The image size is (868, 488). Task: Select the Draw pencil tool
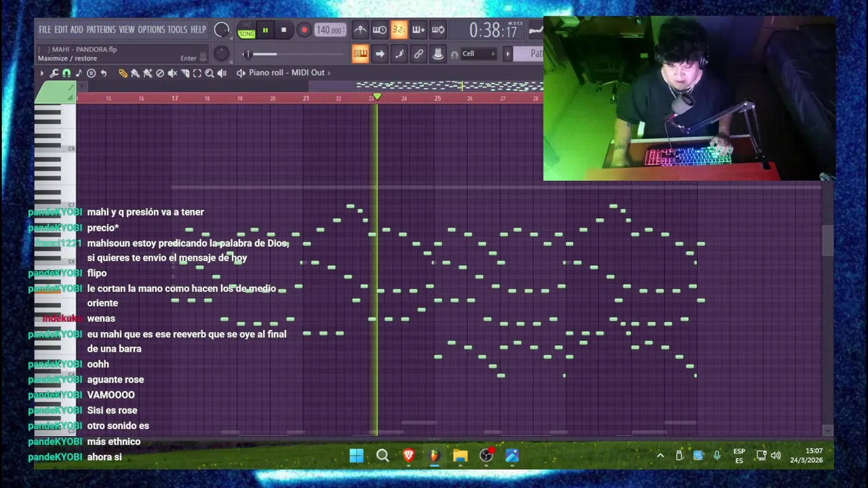coord(123,73)
